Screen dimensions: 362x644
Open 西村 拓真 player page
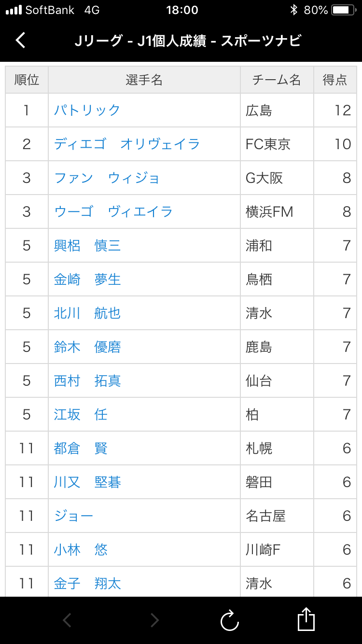pyautogui.click(x=87, y=380)
